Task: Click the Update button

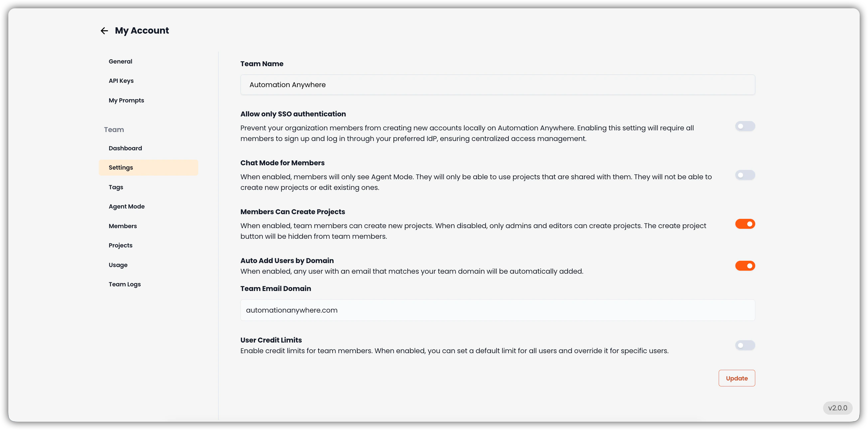Action: 737,378
